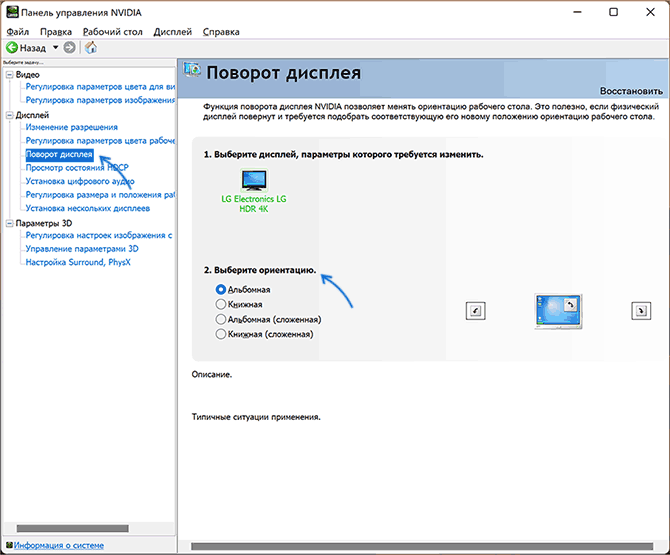
Task: Click the green Back arrow icon
Action: 12,47
